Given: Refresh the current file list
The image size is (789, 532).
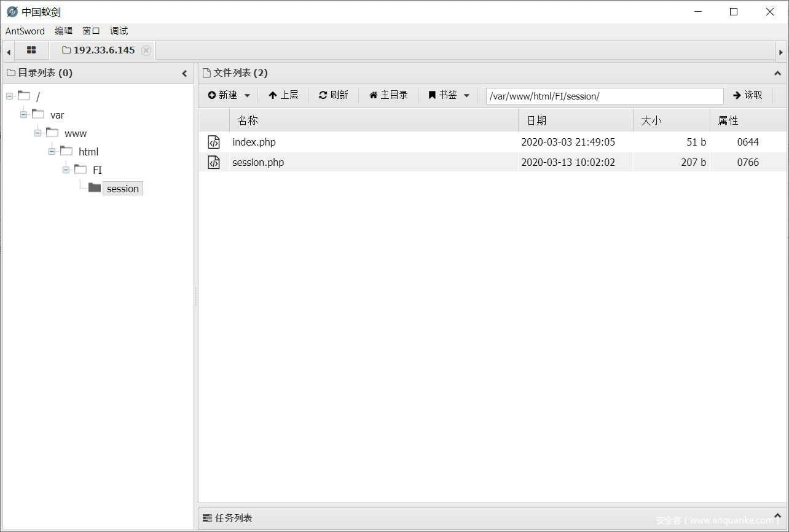Looking at the screenshot, I should [x=333, y=95].
